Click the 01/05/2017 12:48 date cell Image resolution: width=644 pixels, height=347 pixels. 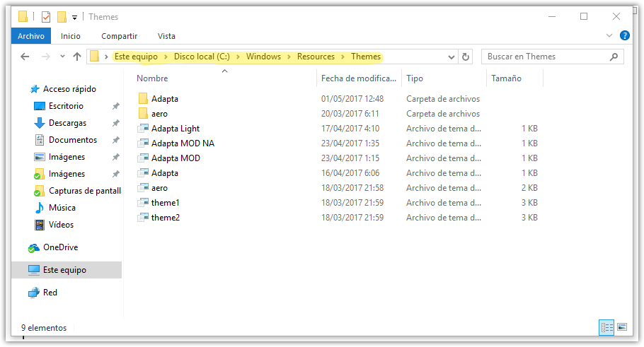tap(352, 99)
